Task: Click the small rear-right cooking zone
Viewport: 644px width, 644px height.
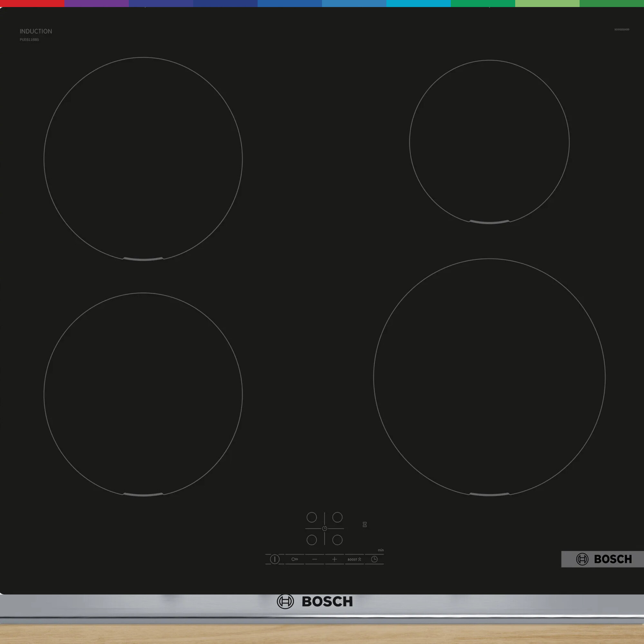Action: coord(489,142)
